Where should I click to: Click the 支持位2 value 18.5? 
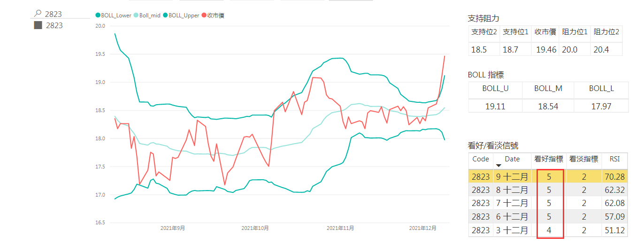[x=479, y=49]
